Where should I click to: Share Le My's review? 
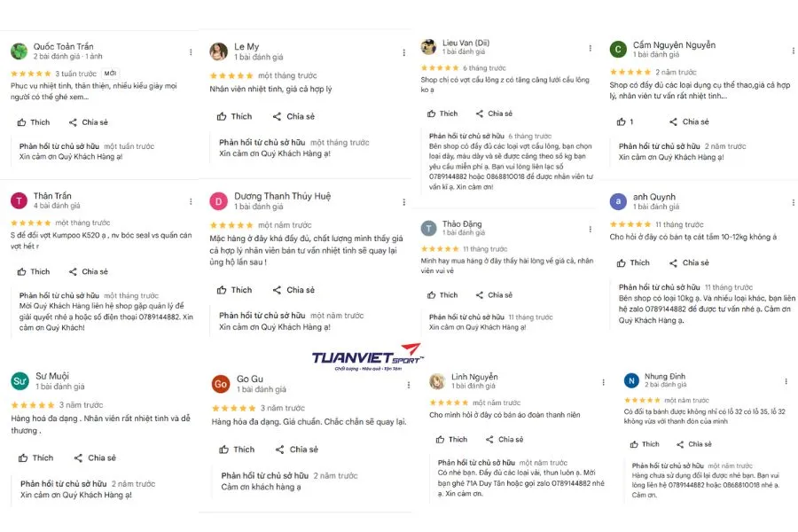coord(293,116)
